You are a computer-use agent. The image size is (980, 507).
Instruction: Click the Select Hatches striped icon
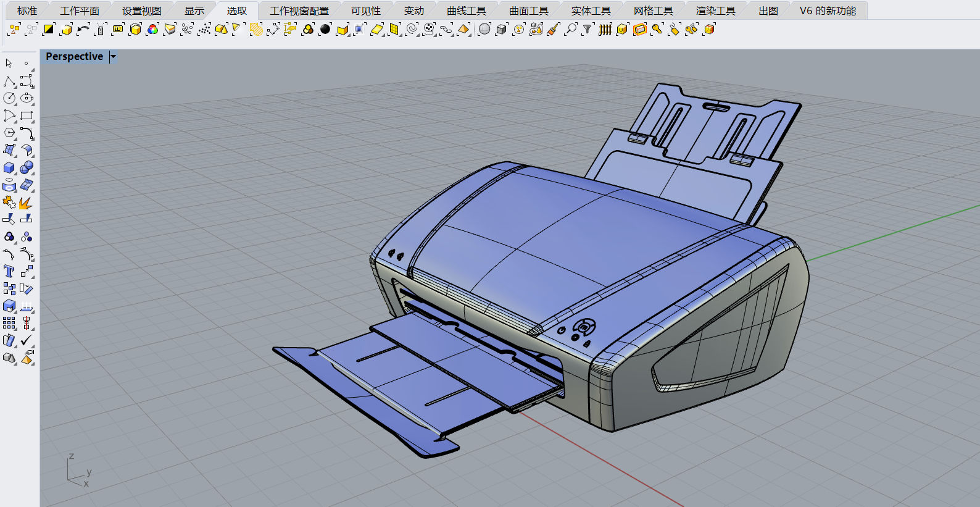tap(256, 29)
